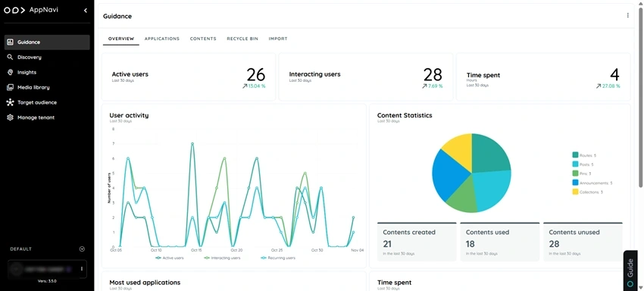The height and width of the screenshot is (291, 644).
Task: Open the Guidance panel three-dot menu
Action: tap(627, 16)
